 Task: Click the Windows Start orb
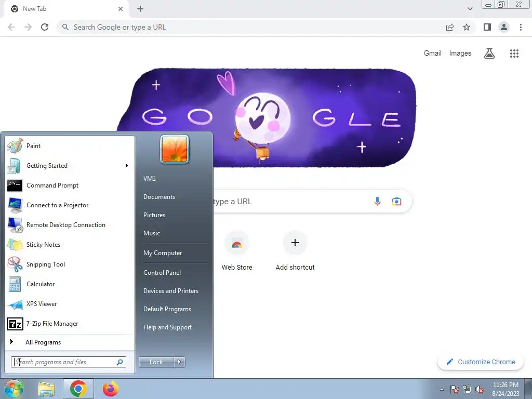click(x=13, y=389)
